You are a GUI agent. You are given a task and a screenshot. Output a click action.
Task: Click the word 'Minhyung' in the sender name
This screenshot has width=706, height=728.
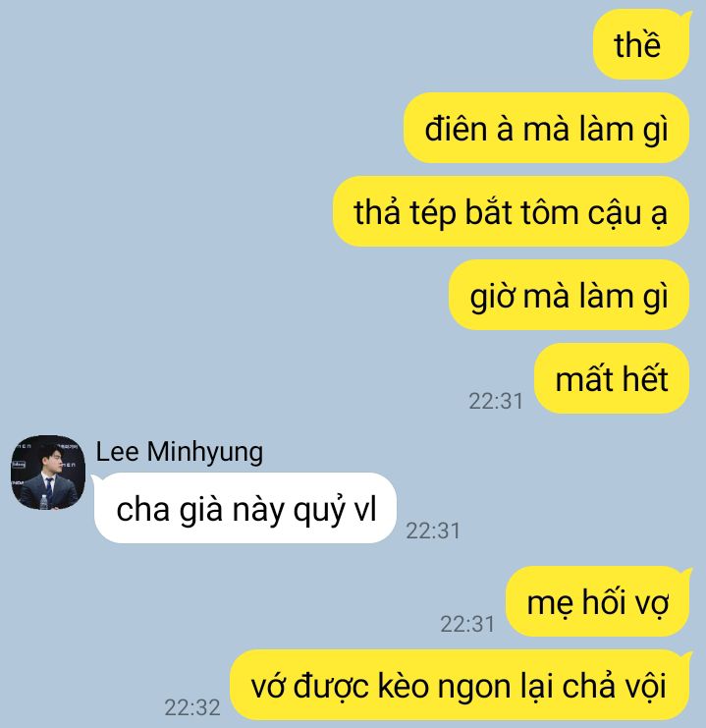coord(205,452)
